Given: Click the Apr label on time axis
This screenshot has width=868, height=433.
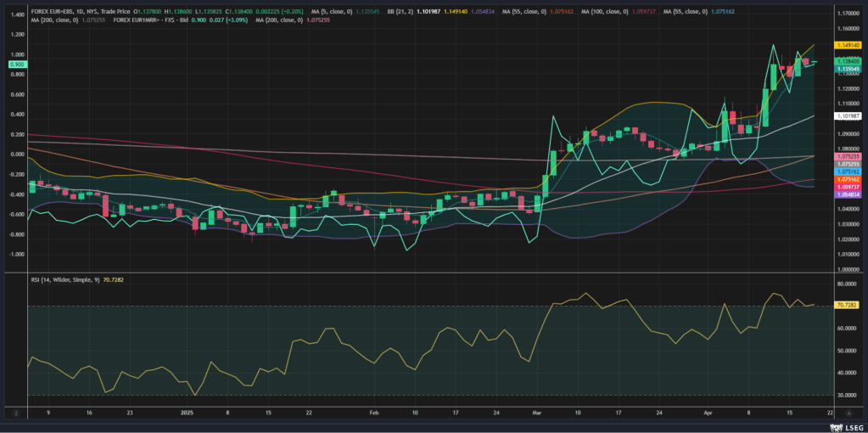Looking at the screenshot, I should (707, 412).
